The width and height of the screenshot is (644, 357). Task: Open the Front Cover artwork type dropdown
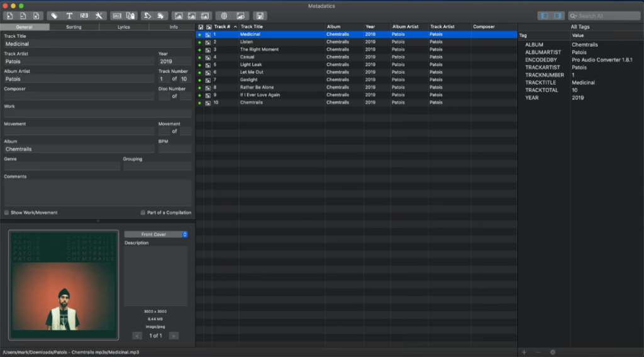[156, 234]
